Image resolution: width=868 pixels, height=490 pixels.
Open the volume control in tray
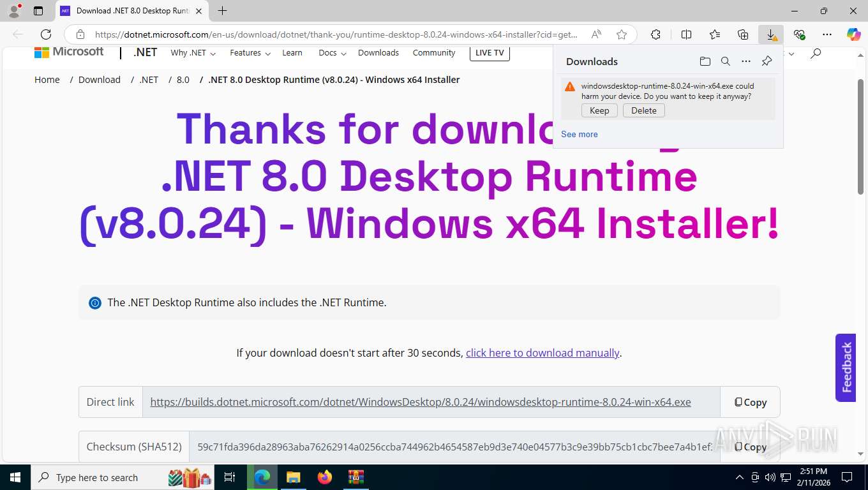(x=771, y=477)
